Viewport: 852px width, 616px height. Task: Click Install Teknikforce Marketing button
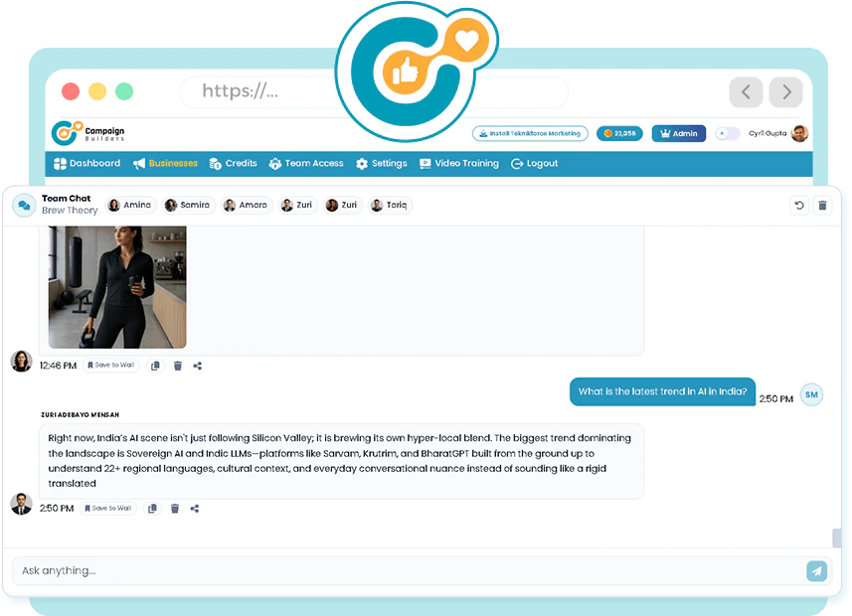(530, 133)
